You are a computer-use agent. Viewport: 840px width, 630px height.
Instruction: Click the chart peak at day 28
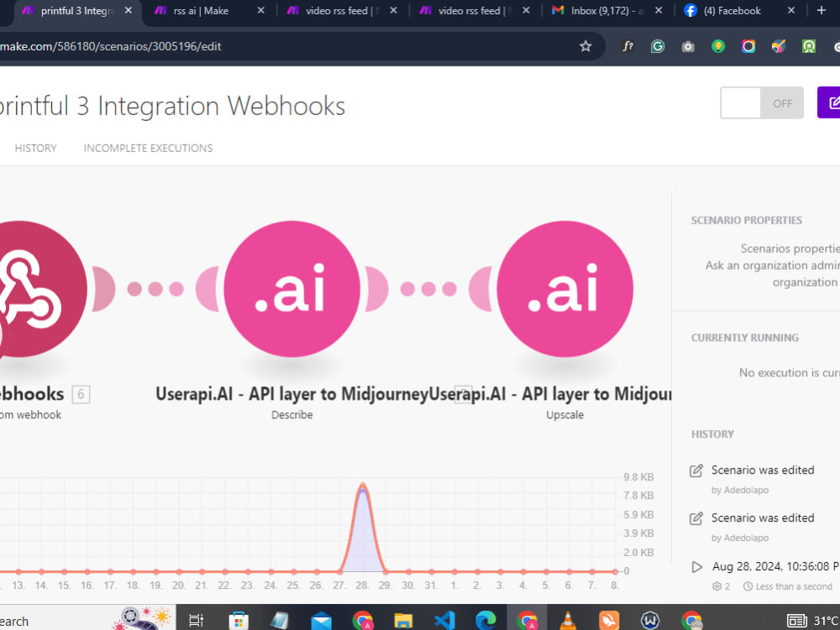pos(363,485)
